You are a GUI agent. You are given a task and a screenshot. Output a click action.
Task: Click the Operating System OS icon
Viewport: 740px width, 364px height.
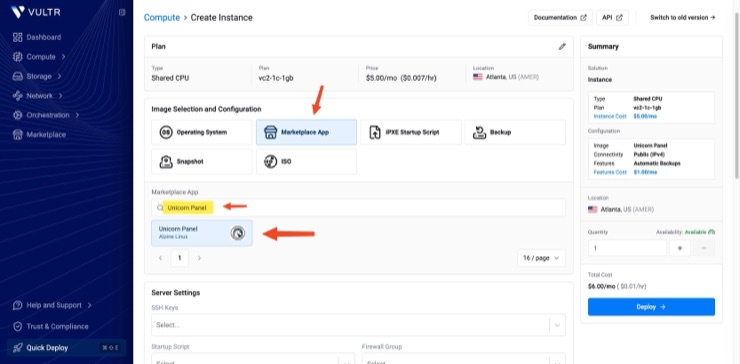coord(166,132)
